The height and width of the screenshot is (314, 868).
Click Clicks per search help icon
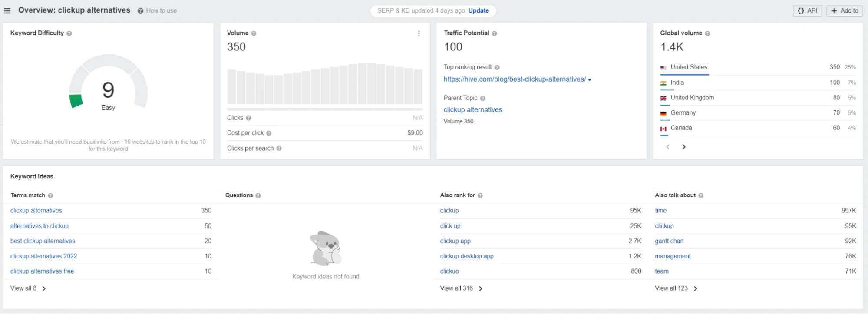pos(279,149)
